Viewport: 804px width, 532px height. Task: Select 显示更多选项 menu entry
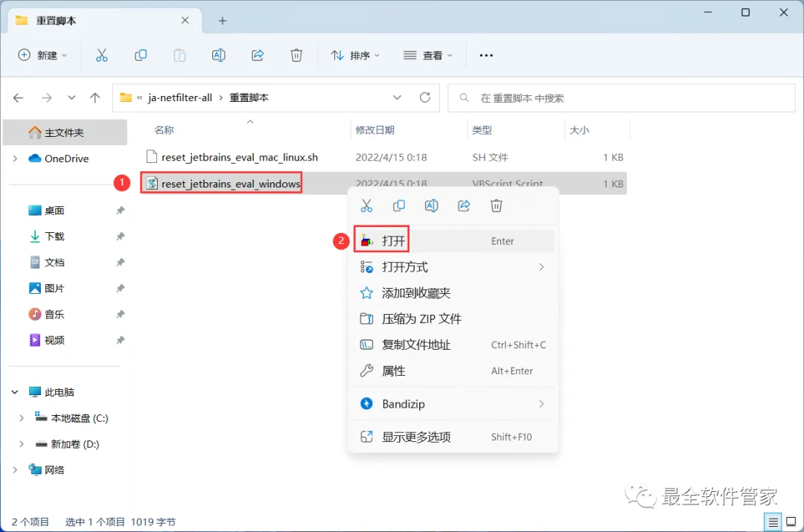coord(454,438)
